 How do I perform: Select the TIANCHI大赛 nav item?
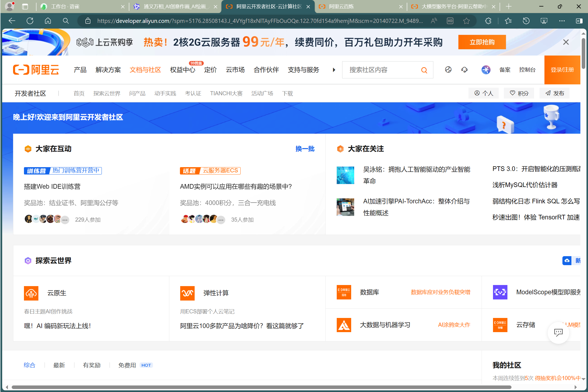(x=226, y=93)
